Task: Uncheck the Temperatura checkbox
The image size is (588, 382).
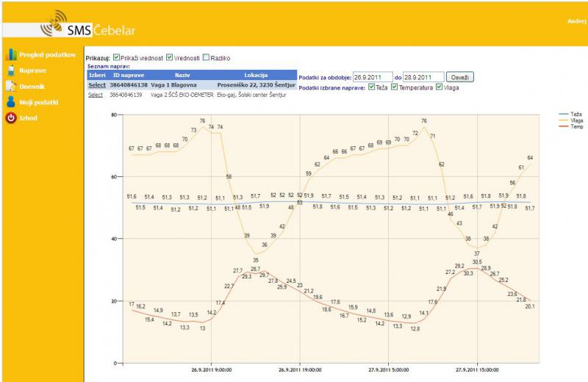Action: (x=395, y=87)
